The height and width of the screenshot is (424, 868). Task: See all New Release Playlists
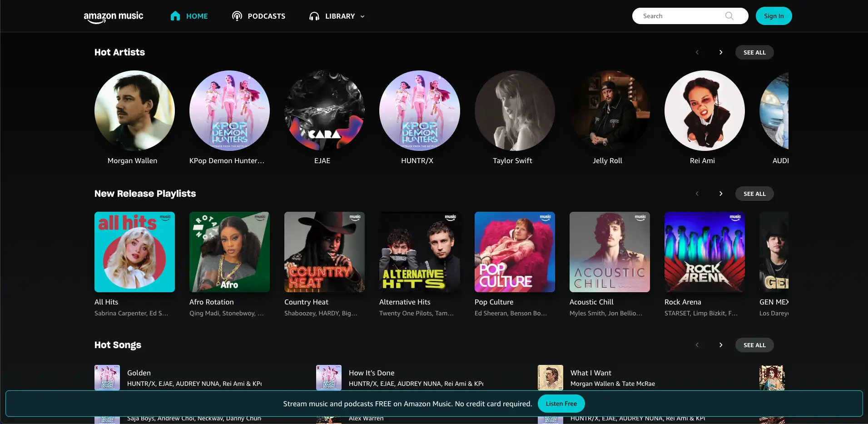coord(754,194)
